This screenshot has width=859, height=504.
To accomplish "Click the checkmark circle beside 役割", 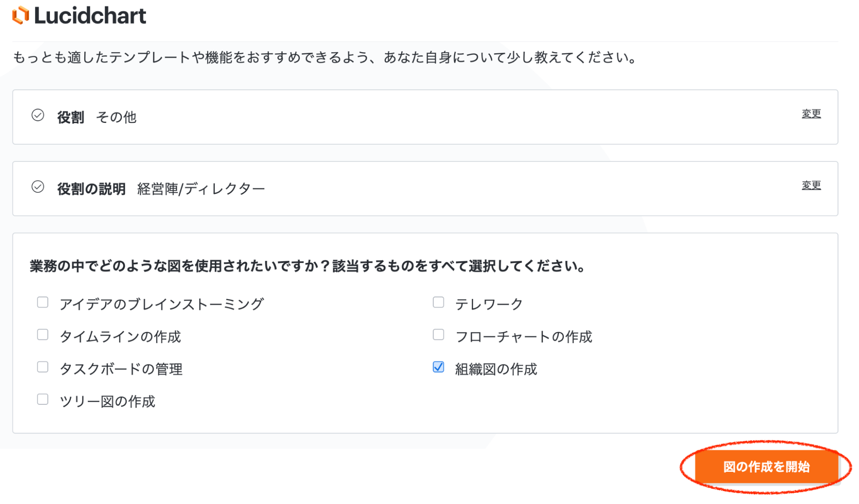I will coord(38,115).
